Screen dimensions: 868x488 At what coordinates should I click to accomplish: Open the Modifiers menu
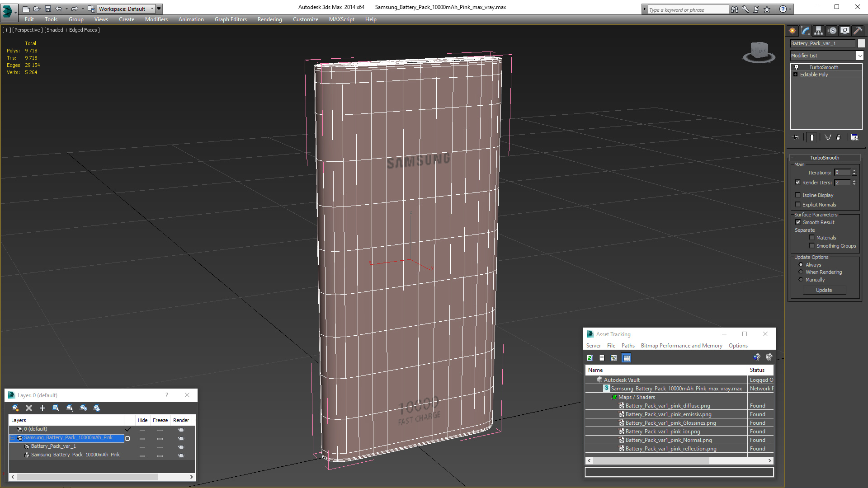click(x=156, y=19)
